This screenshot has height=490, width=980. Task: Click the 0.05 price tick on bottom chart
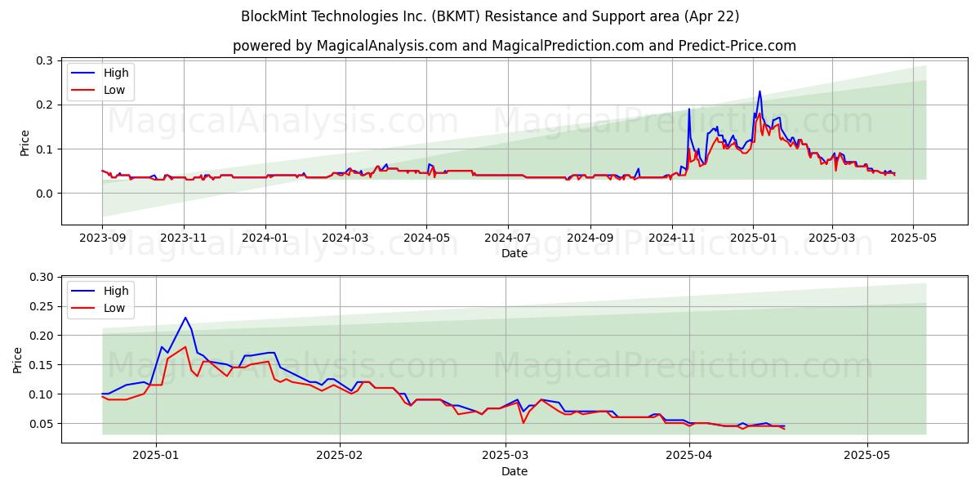(42, 424)
